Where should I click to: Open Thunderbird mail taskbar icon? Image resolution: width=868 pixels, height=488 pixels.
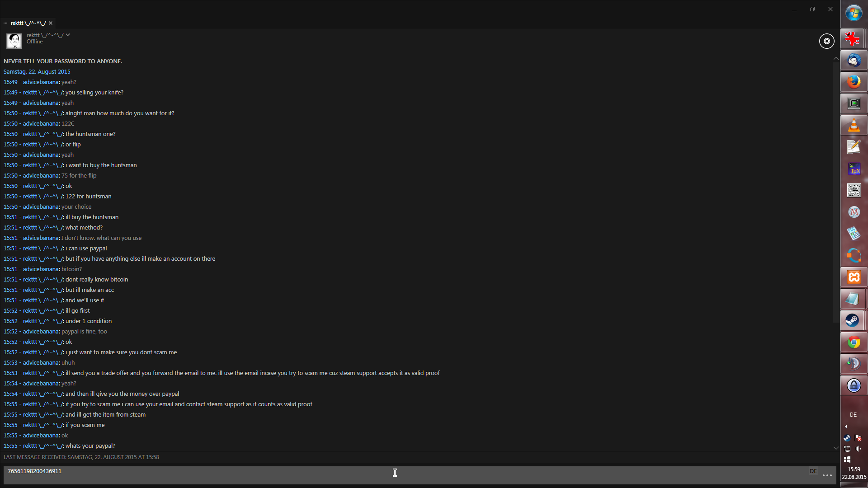853,60
